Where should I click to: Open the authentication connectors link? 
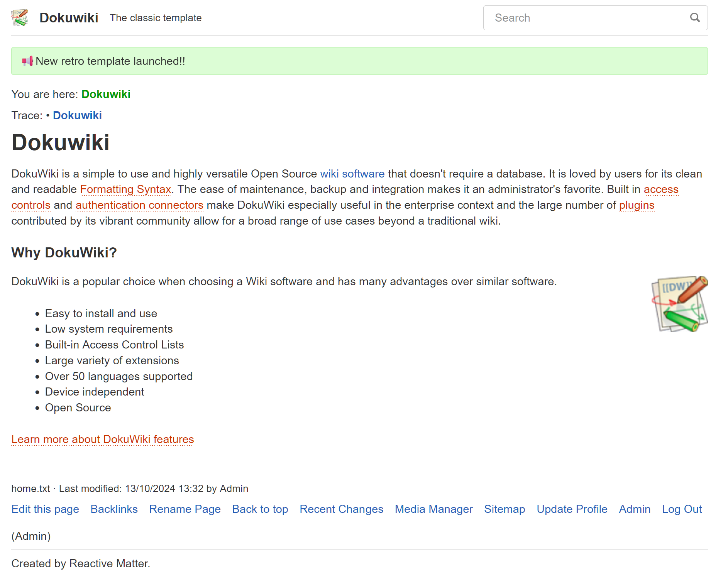[139, 205]
